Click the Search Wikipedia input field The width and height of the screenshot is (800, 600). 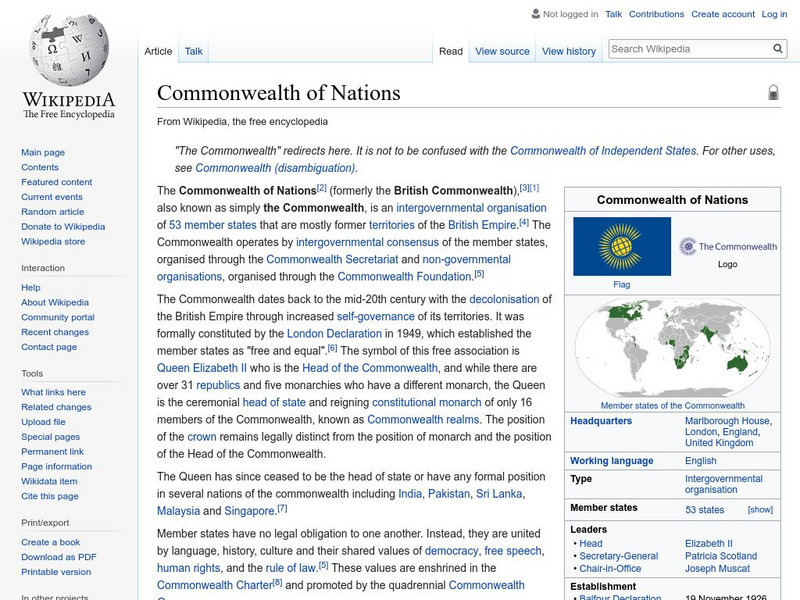690,49
